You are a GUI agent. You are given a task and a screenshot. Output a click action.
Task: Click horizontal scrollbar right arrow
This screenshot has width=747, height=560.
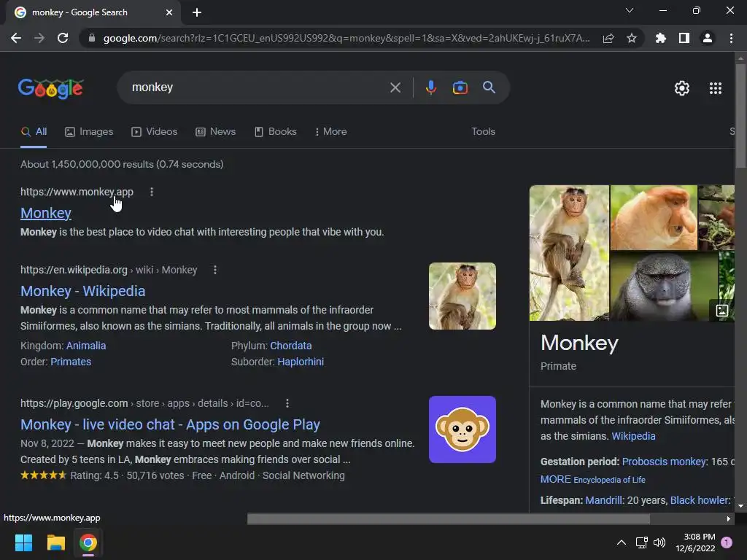729,518
